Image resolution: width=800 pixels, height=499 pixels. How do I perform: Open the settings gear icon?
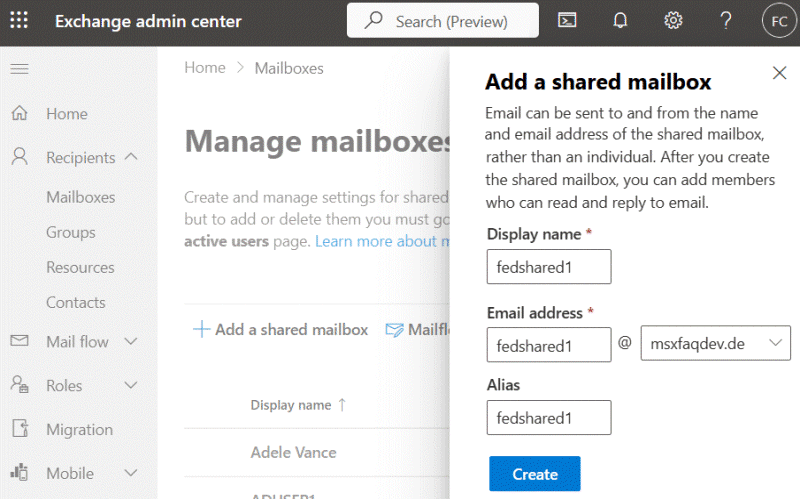[x=673, y=21]
